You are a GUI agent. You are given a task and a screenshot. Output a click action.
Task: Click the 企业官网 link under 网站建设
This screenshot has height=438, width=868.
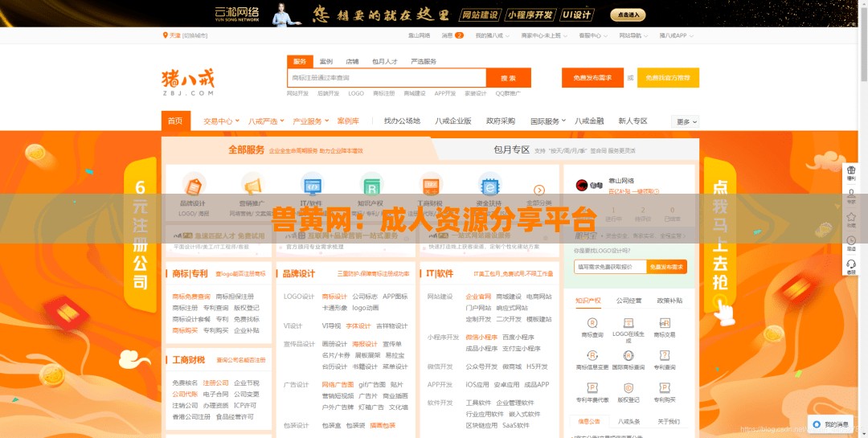(x=478, y=297)
